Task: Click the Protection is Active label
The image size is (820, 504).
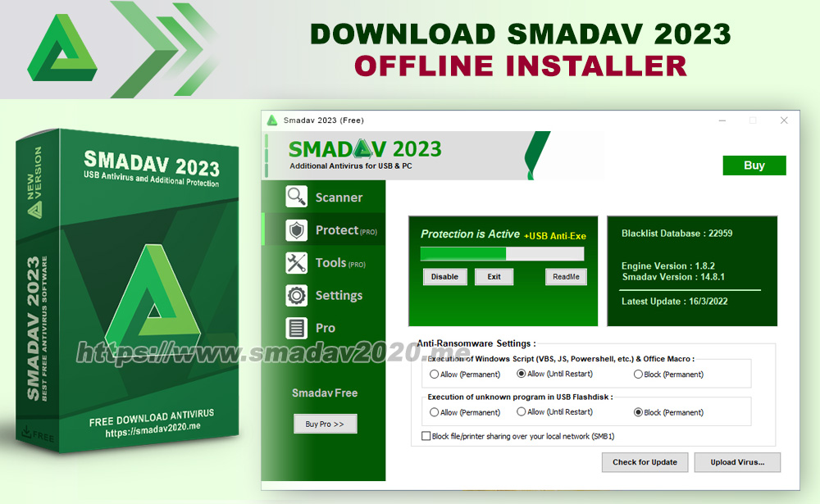Action: [x=470, y=234]
